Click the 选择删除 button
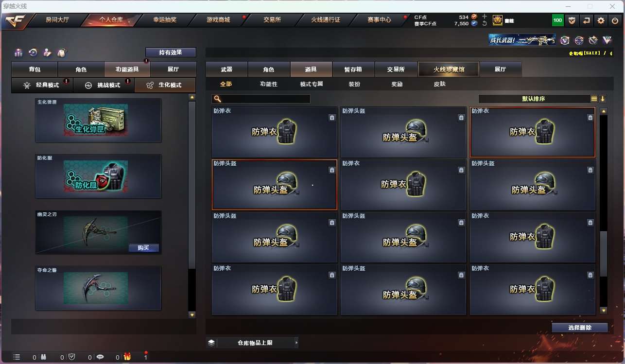This screenshot has width=625, height=364. (580, 328)
